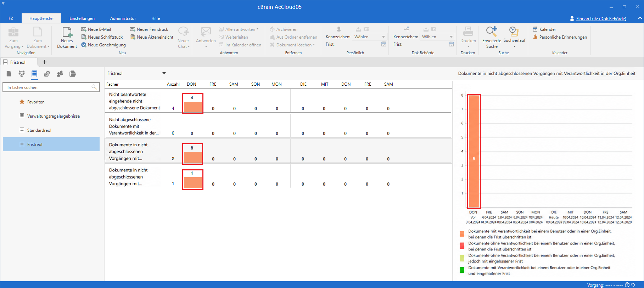Open Persönliche Erinnerungen
Viewport: 644px width, 288px height.
(x=560, y=37)
